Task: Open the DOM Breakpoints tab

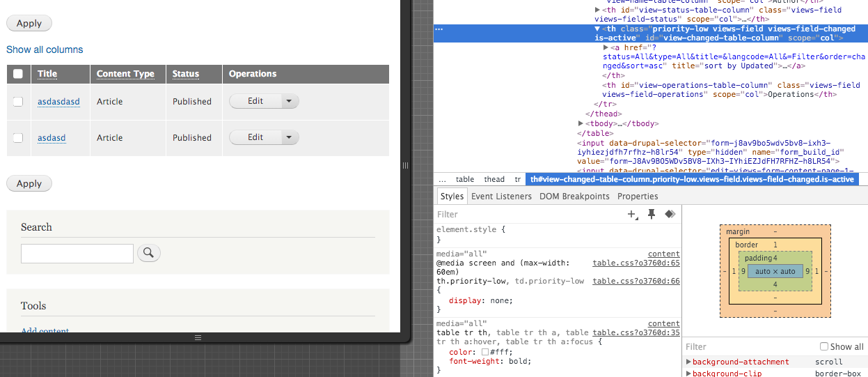Action: click(x=574, y=197)
